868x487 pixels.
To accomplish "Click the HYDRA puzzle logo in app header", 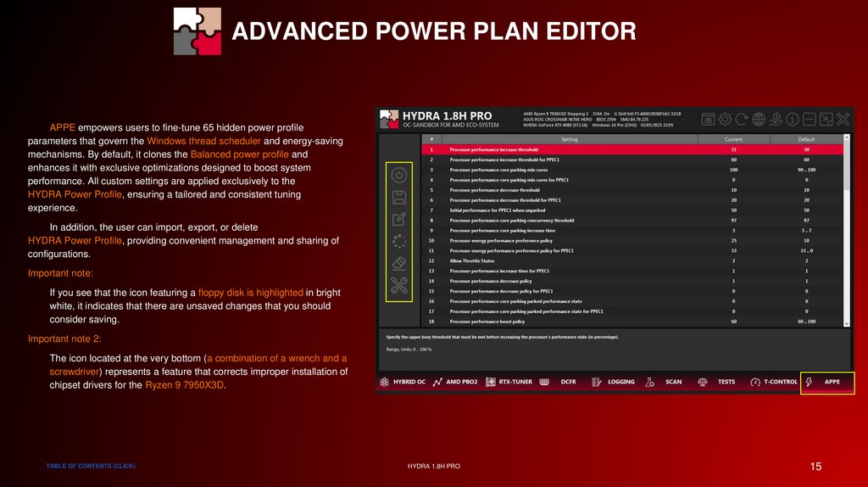I will coord(389,119).
